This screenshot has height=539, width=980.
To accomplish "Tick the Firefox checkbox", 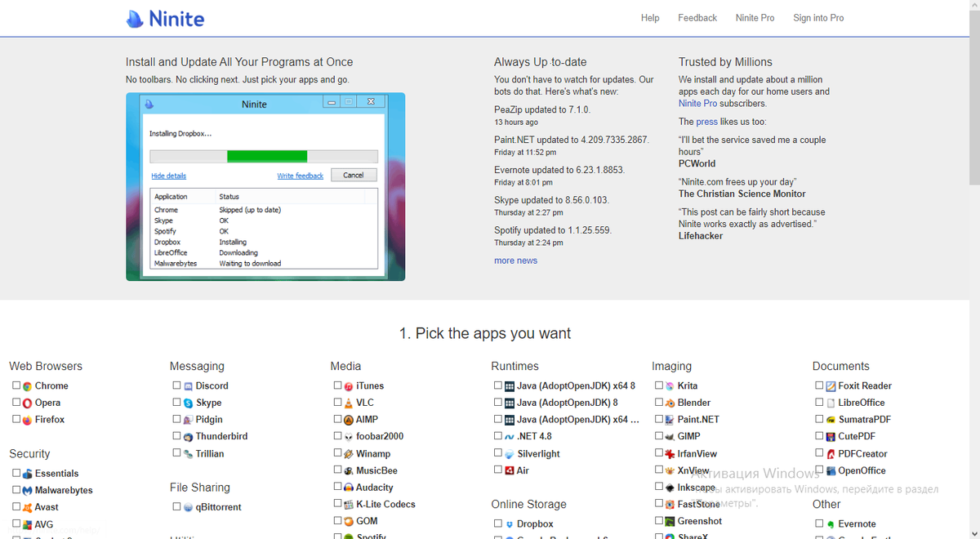I will [x=16, y=419].
